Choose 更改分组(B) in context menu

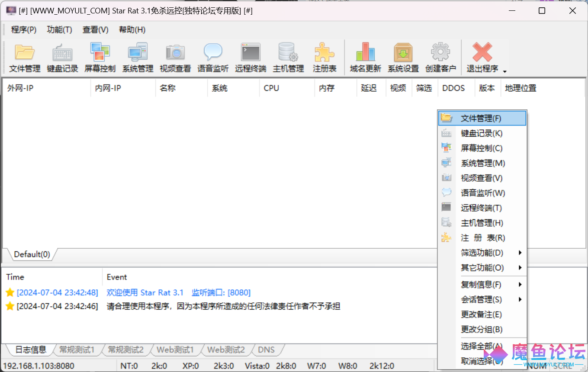click(x=482, y=329)
